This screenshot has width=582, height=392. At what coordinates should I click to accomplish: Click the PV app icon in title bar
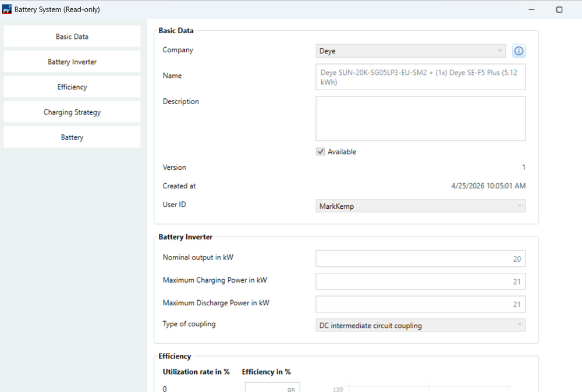tap(6, 9)
